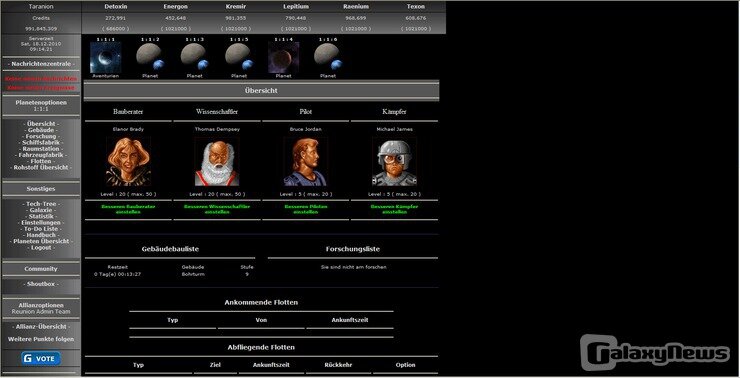Click the Detoxin resource header
The width and height of the screenshot is (740, 378).
click(x=116, y=7)
